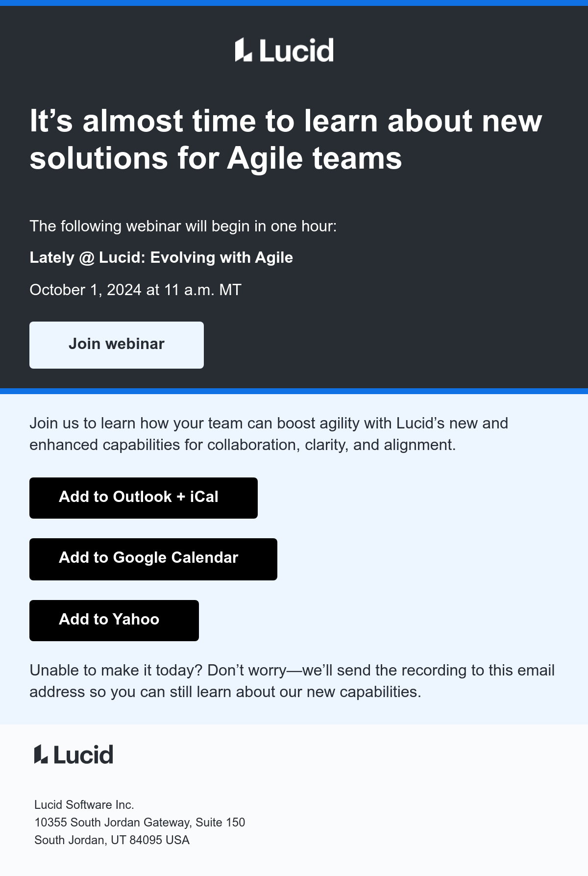Click the word 'recording' in the last paragraph

click(434, 670)
